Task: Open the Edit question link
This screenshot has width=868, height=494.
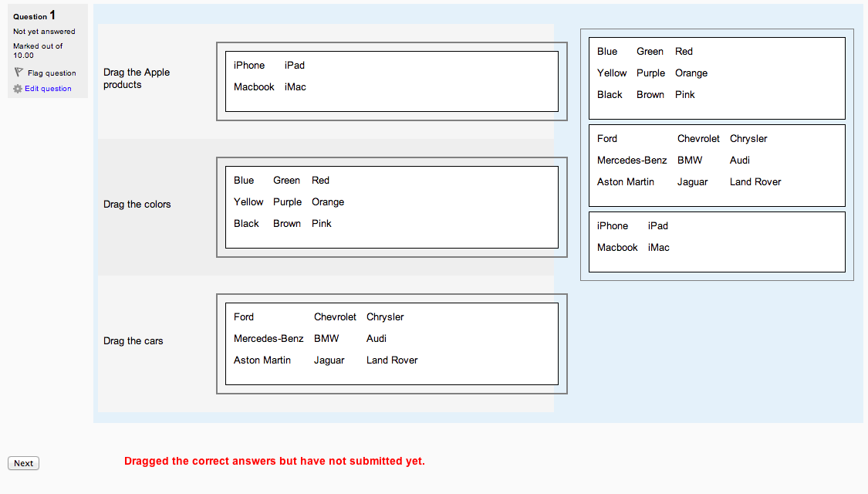Action: (48, 89)
